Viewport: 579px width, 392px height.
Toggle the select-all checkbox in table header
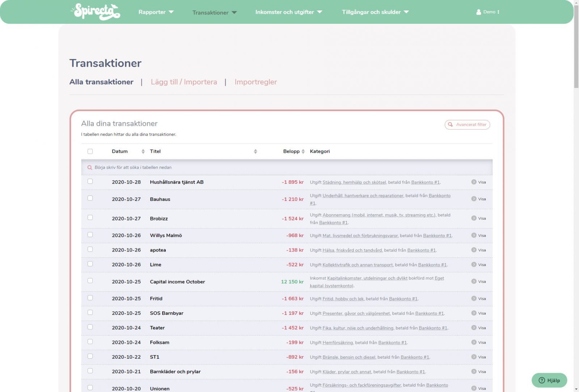[x=90, y=151]
